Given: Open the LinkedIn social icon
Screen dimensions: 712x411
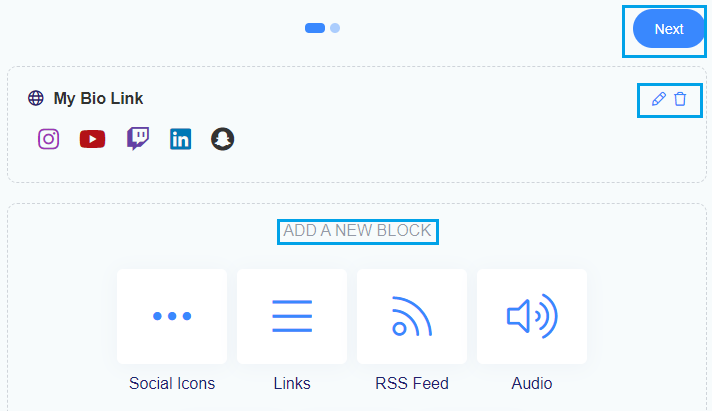Looking at the screenshot, I should click(180, 139).
